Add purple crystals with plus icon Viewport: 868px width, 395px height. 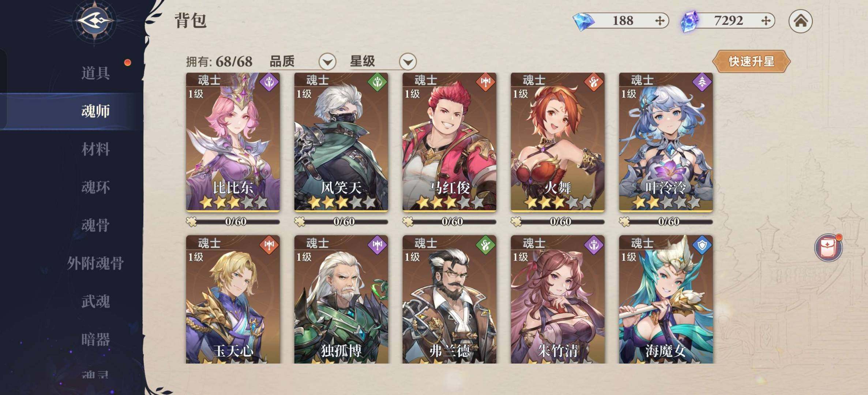tap(765, 20)
